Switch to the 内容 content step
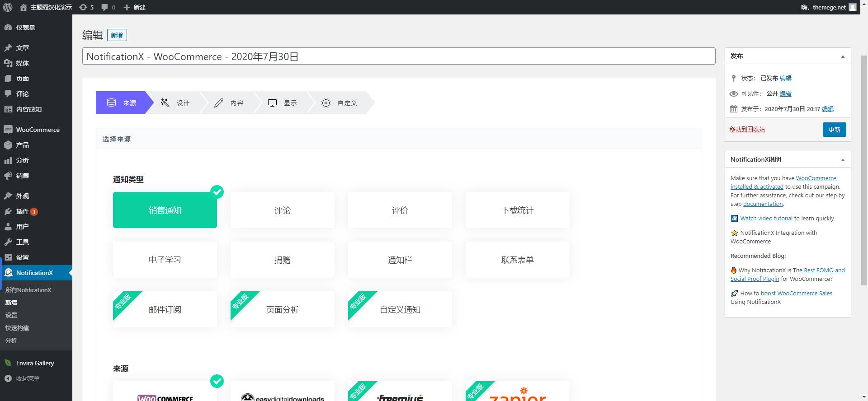Viewport: 868px width, 401px height. [230, 103]
